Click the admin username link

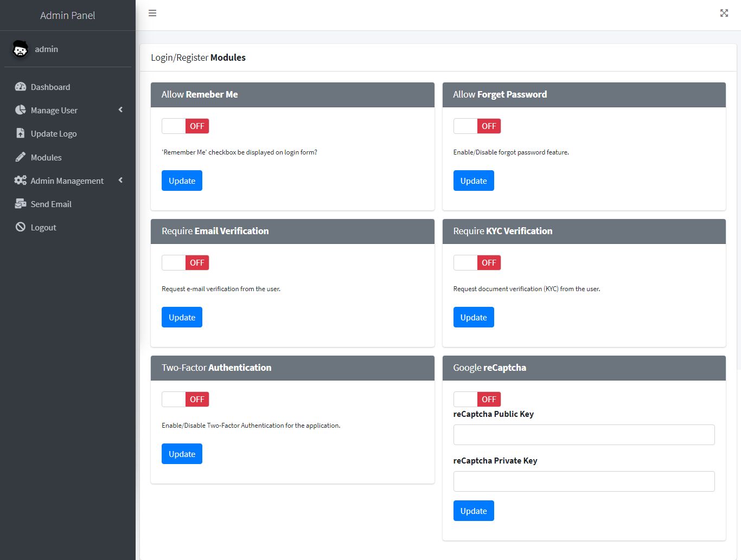[46, 49]
